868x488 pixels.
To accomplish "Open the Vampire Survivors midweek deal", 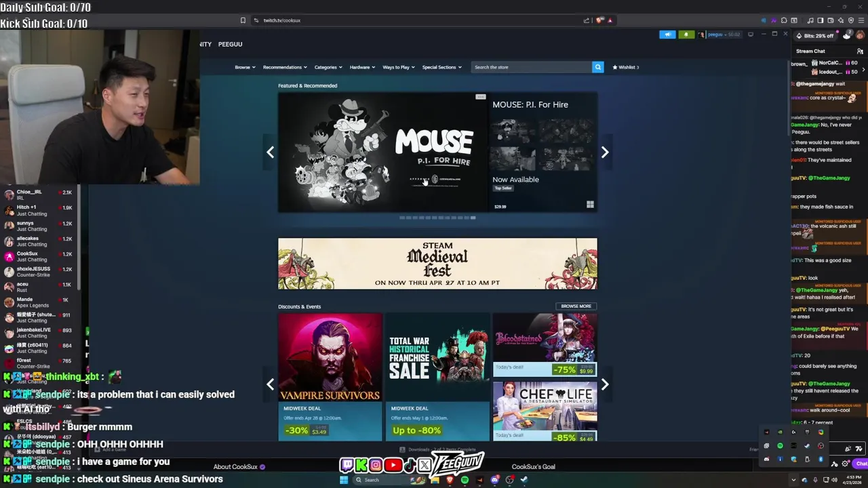I will pyautogui.click(x=330, y=377).
